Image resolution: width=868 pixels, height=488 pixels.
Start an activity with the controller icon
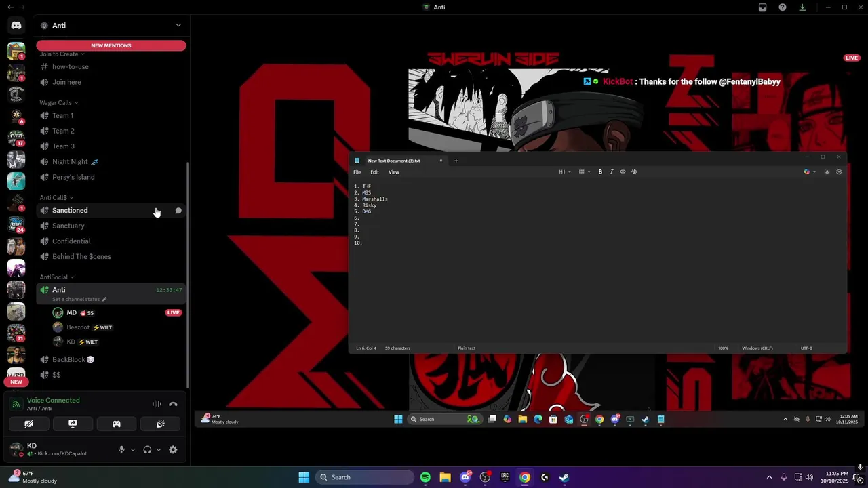pos(117,424)
